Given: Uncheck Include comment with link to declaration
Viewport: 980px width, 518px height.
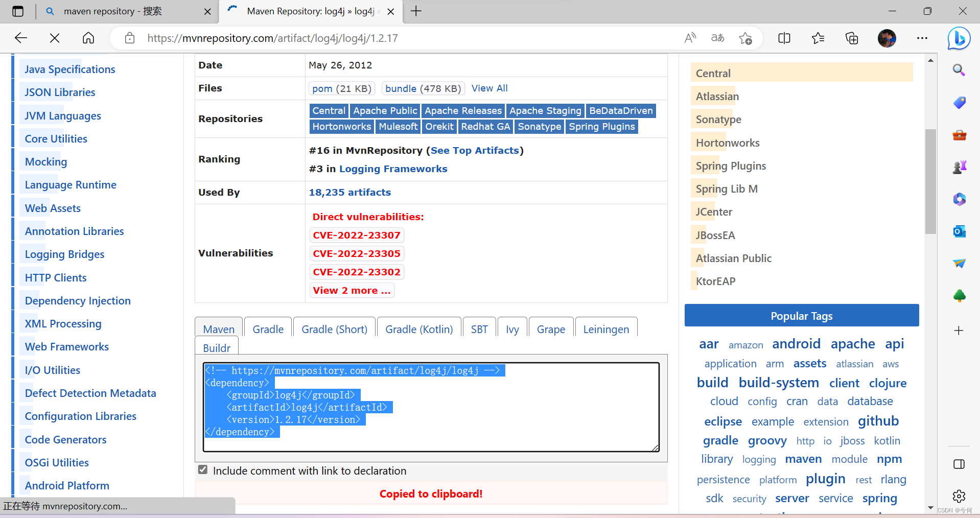Looking at the screenshot, I should click(203, 469).
